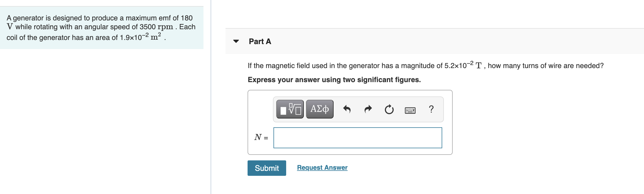
Task: Collapse Part A using the black triangle
Action: tap(236, 41)
